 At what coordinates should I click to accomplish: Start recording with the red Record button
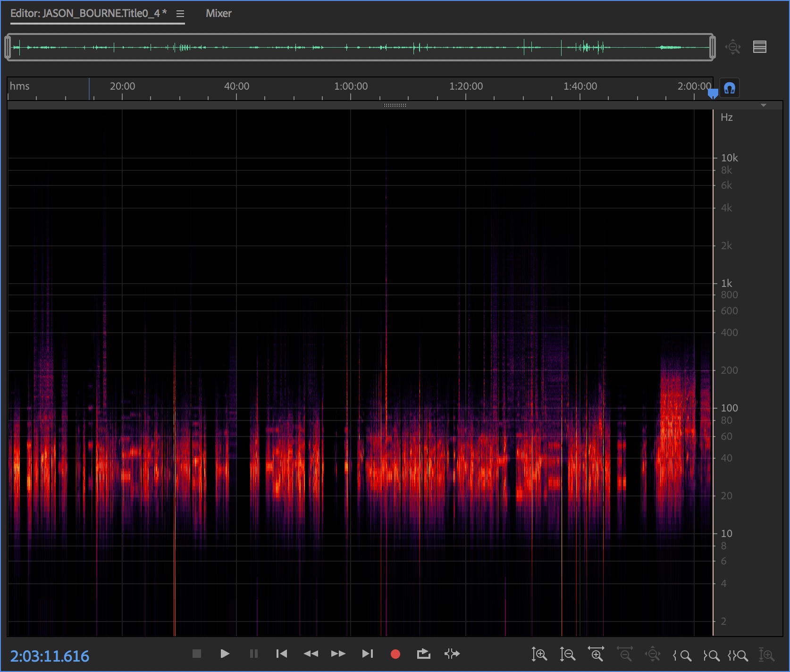coord(395,654)
